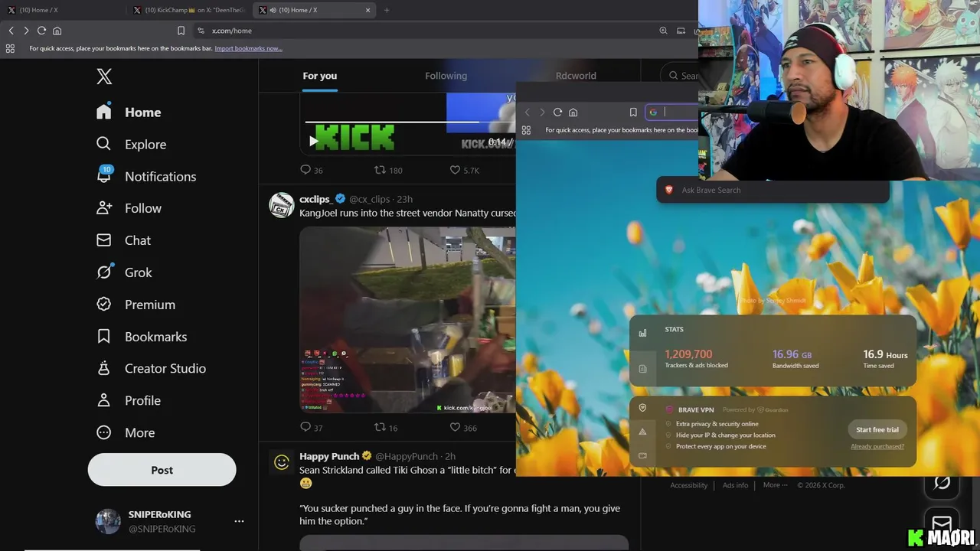This screenshot has height=551, width=980.
Task: Open a new browser tab
Action: pos(386,10)
